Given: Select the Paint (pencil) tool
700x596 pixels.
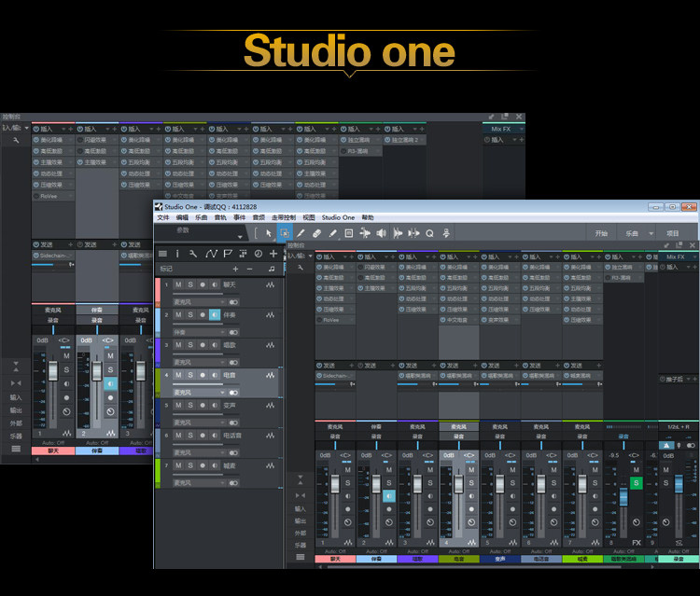Looking at the screenshot, I should 332,233.
